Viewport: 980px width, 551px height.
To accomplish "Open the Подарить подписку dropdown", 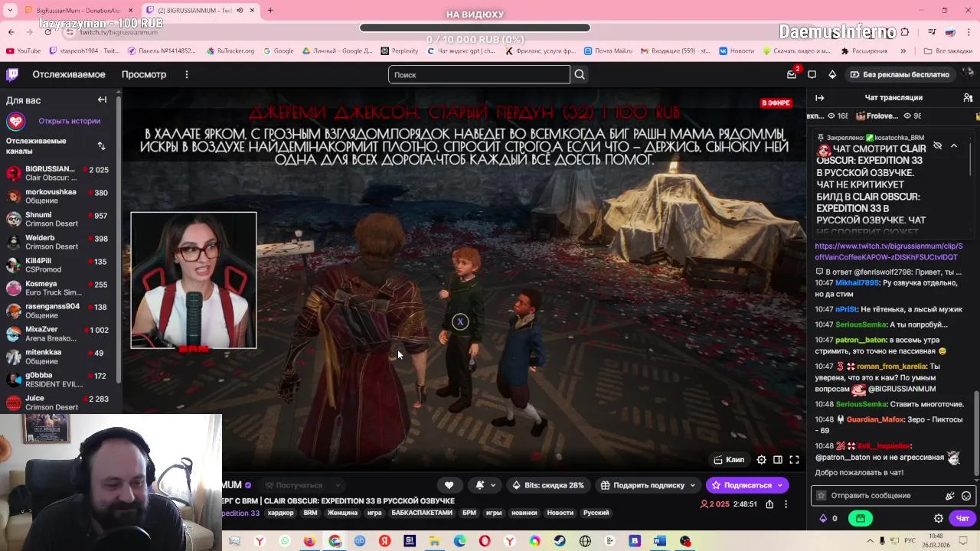I will tap(648, 485).
